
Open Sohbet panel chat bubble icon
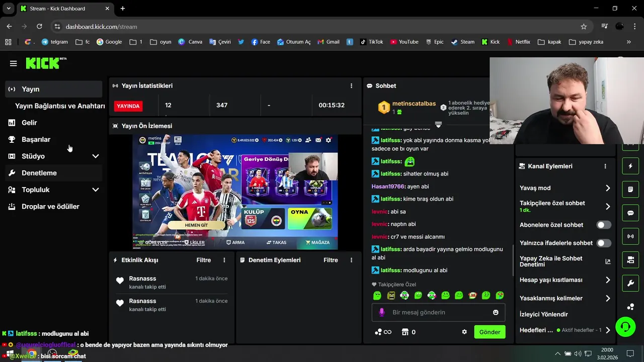coord(369,86)
